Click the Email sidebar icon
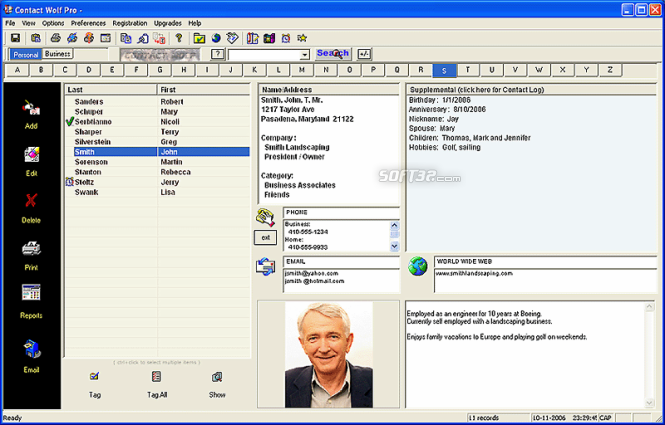 coord(32,349)
